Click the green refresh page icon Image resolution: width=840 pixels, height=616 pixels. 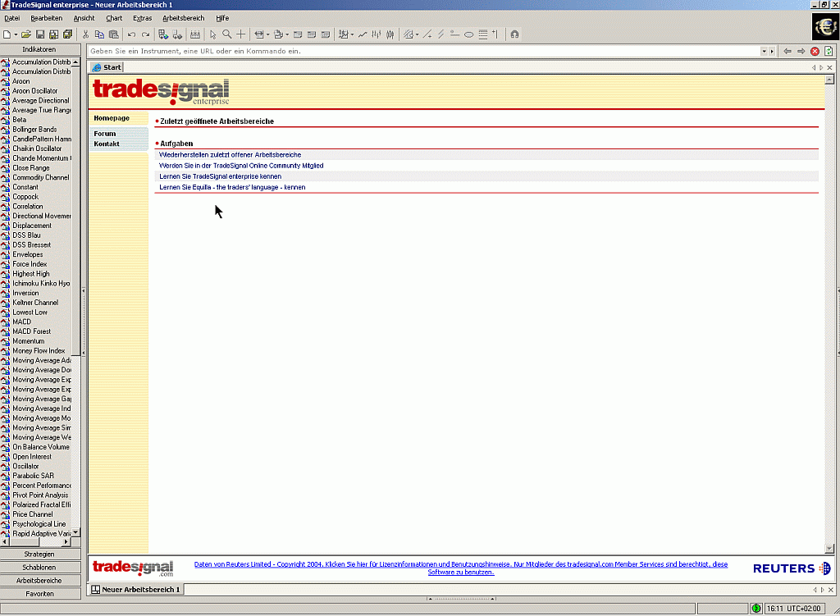829,51
